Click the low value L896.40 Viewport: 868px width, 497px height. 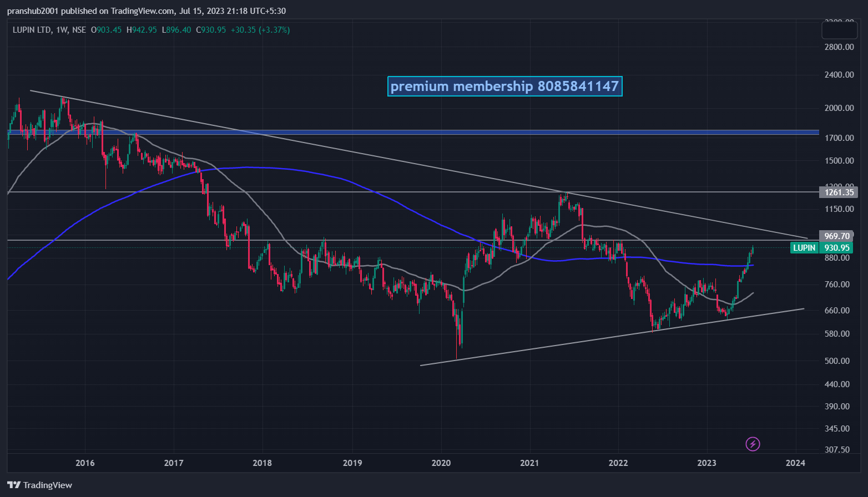(x=176, y=30)
